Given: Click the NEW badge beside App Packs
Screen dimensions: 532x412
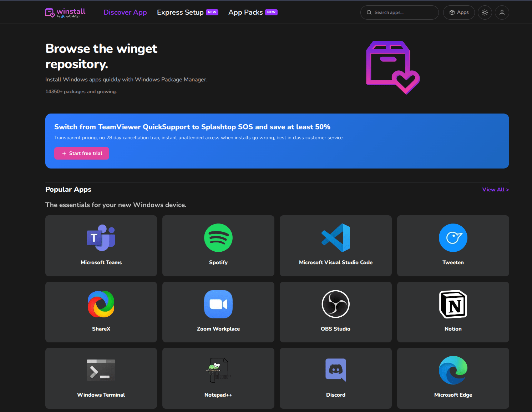Looking at the screenshot, I should point(272,12).
